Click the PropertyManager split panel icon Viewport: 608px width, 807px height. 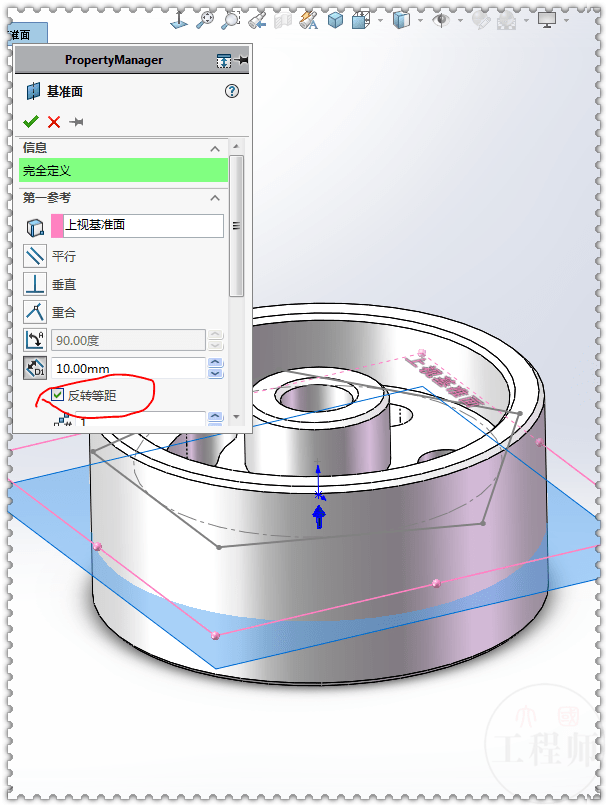(x=224, y=61)
